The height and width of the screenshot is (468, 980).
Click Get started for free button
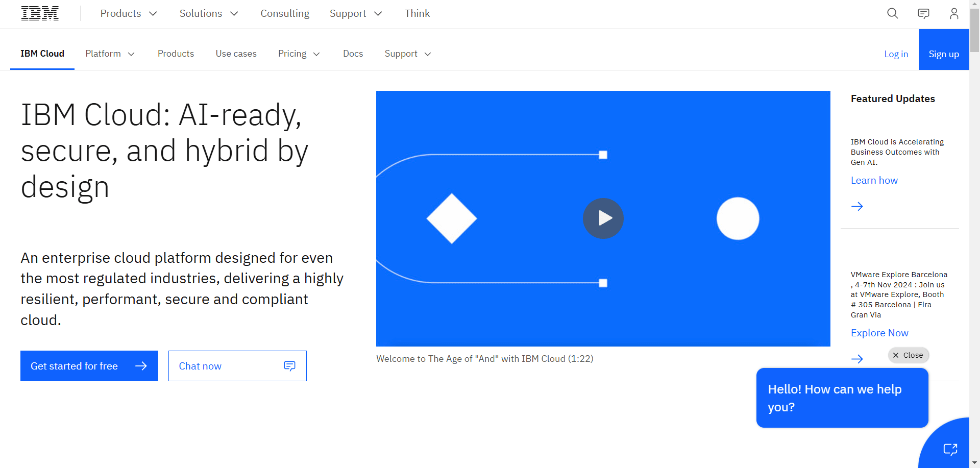pos(89,366)
